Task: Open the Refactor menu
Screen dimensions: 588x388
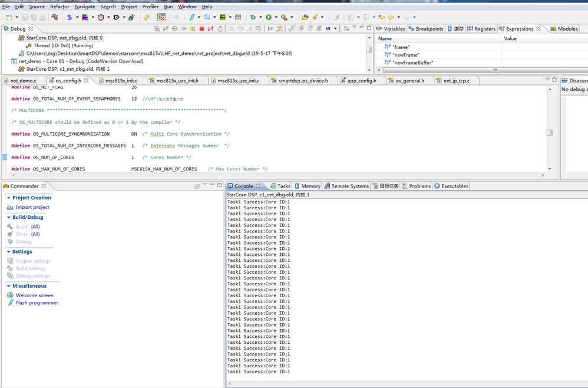Action: pos(60,6)
